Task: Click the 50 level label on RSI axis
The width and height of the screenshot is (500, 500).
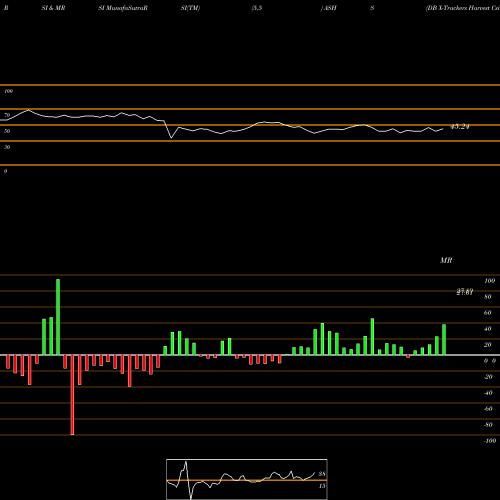Action: pos(7,131)
